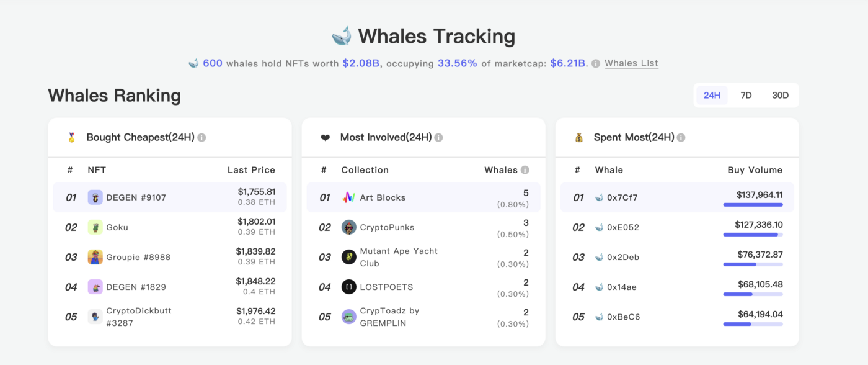Viewport: 868px width, 365px height.
Task: Click the info icon next to marketcap $6.21B
Action: click(x=596, y=63)
